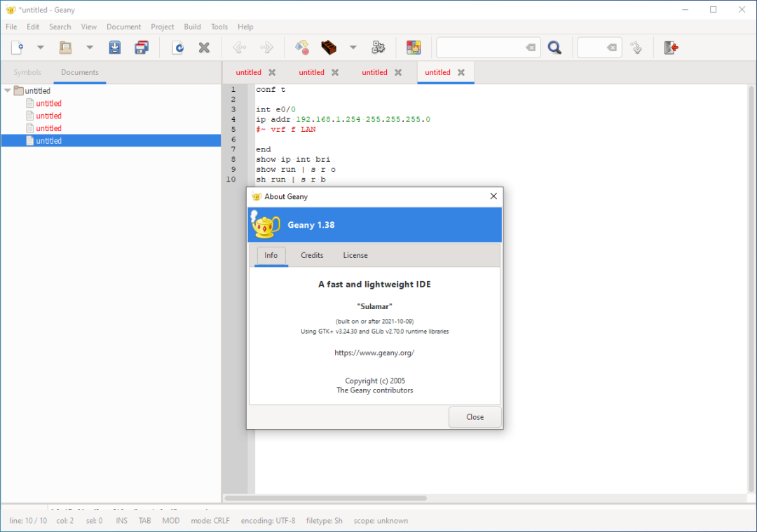757x532 pixels.
Task: Click the Compile toolbar icon
Action: [x=302, y=47]
